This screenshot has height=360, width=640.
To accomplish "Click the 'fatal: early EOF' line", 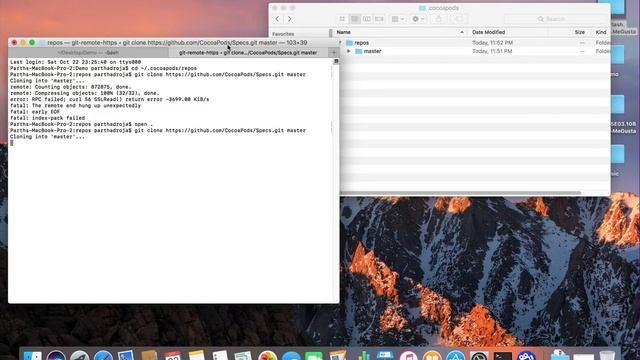I will point(35,111).
